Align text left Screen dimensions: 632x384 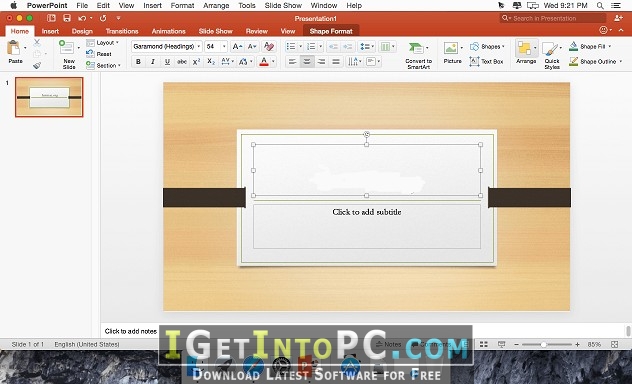coord(292,62)
